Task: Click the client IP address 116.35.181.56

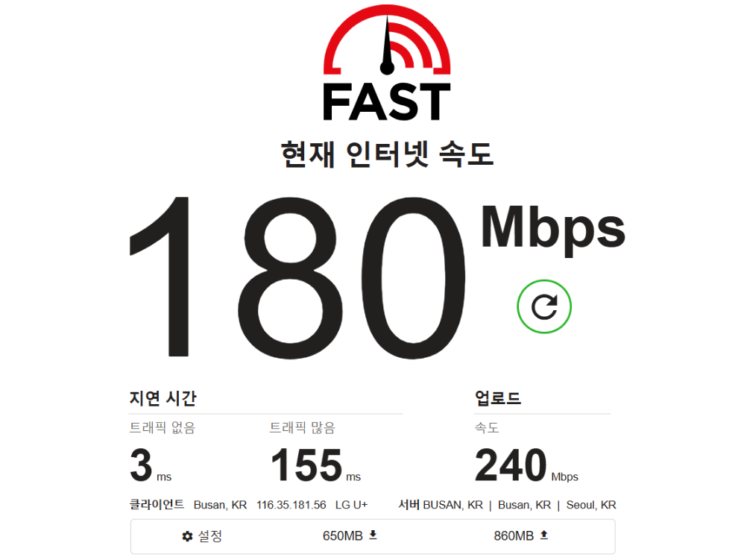Action: [291, 505]
